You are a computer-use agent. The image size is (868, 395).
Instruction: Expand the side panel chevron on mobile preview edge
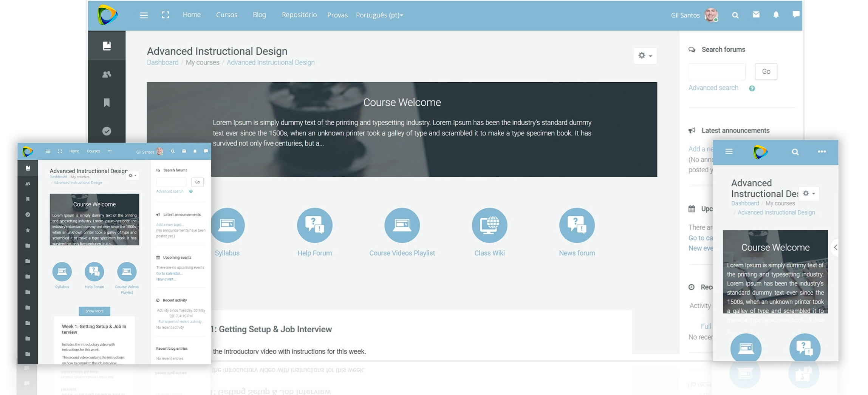[836, 247]
